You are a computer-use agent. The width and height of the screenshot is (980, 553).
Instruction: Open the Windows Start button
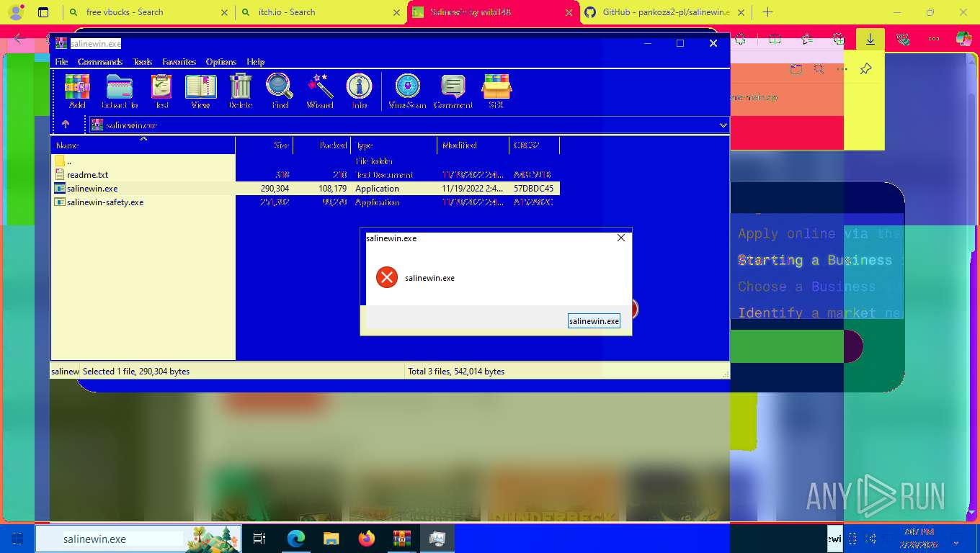point(17,539)
